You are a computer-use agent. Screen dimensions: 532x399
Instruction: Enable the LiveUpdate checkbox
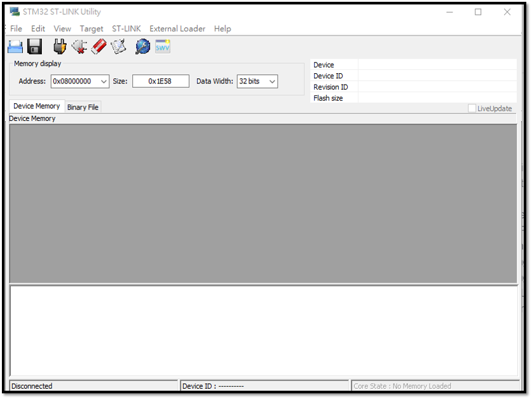click(472, 108)
